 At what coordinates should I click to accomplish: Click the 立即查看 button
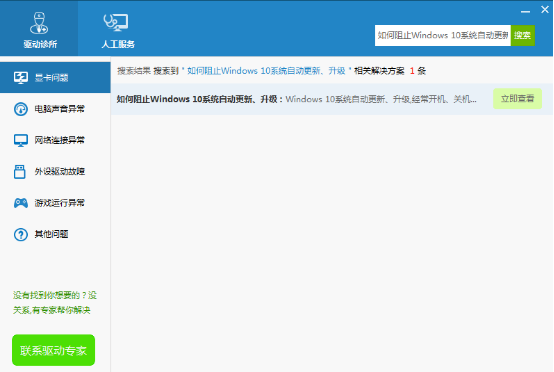[x=517, y=99]
